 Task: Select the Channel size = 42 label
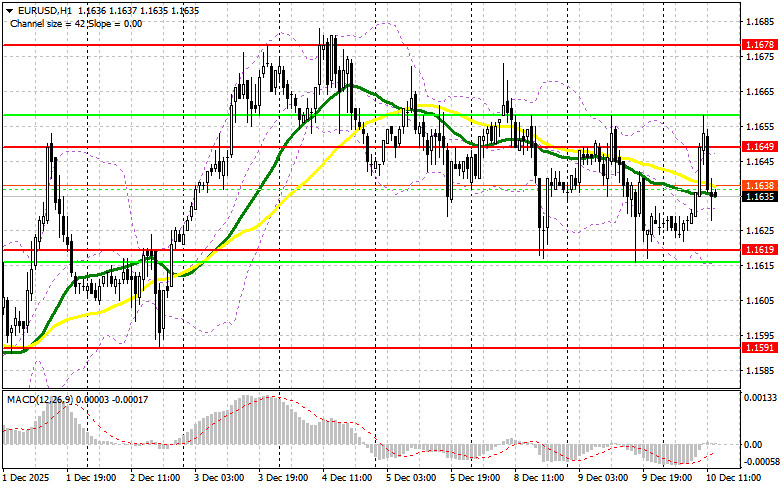coord(48,23)
